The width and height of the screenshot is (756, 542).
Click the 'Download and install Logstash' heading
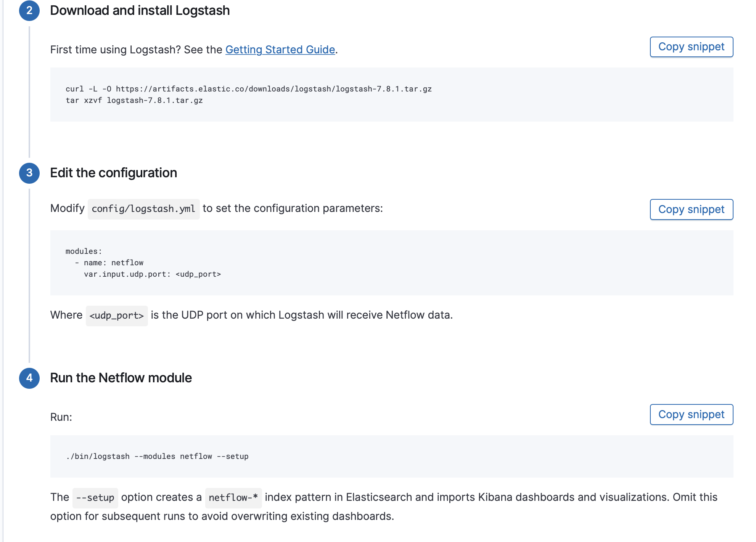click(140, 11)
